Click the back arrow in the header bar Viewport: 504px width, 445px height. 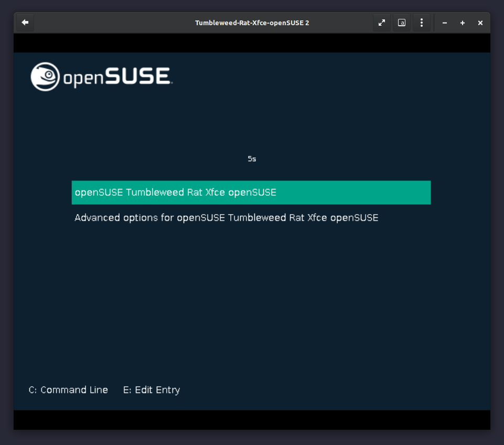25,23
